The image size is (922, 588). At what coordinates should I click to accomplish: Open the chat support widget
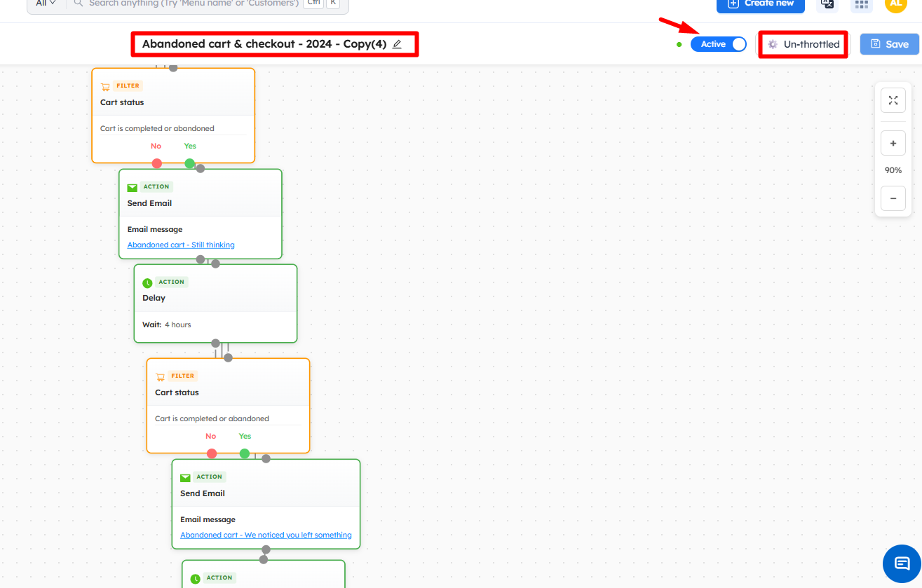point(902,563)
